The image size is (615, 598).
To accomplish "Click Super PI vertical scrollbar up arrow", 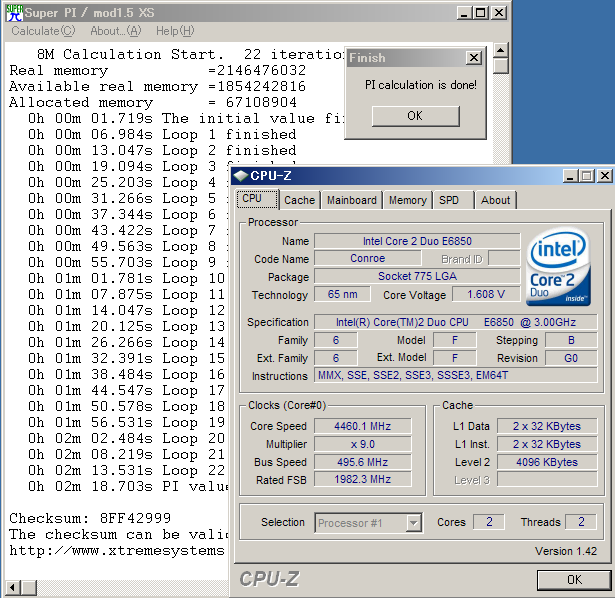I will (500, 50).
